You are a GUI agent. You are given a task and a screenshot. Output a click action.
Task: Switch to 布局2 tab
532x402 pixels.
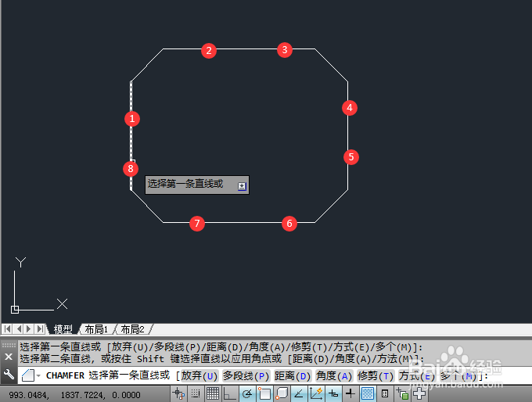pyautogui.click(x=133, y=329)
